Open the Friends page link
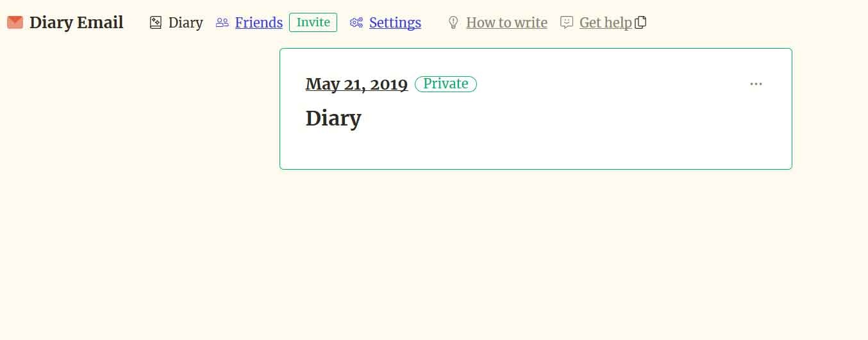Viewport: 868px width, 340px height. click(x=258, y=22)
